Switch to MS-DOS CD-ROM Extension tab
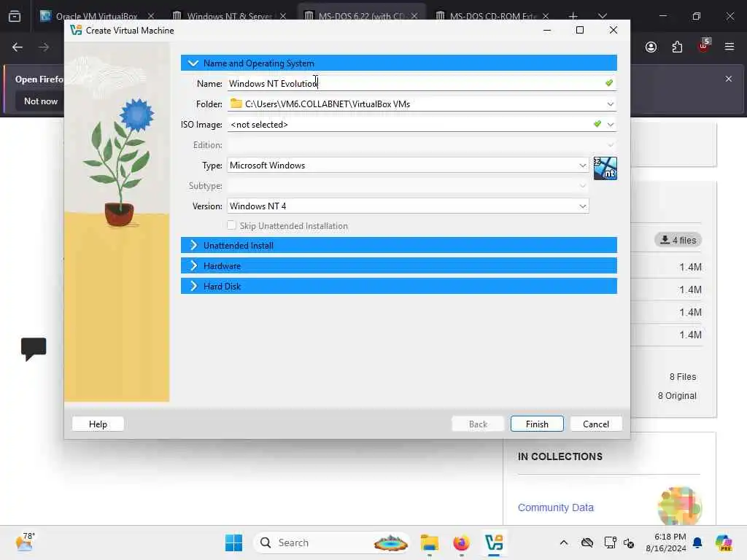This screenshot has height=560, width=747. click(x=492, y=16)
